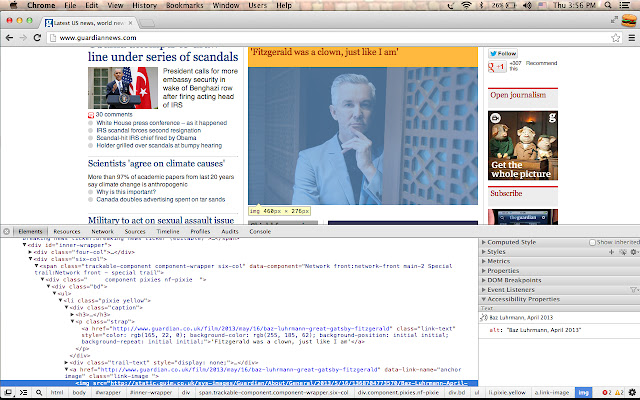640x400 pixels.
Task: Click the Google +1 button
Action: click(495, 66)
